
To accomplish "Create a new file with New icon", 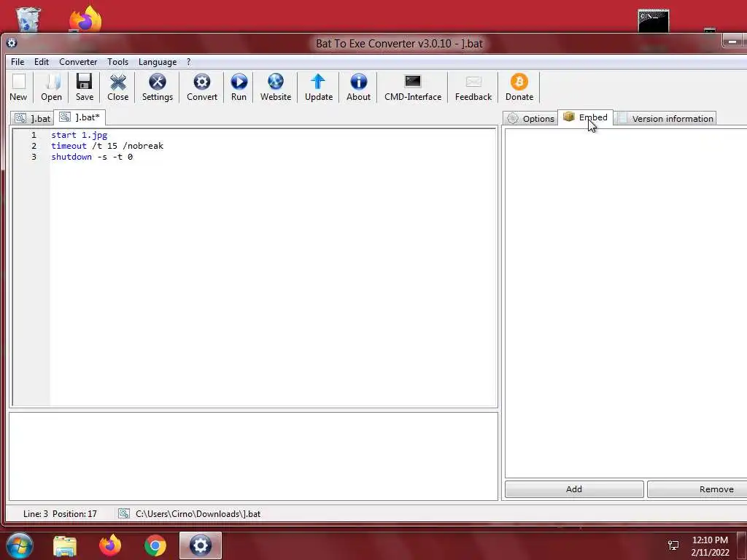I will click(x=18, y=87).
